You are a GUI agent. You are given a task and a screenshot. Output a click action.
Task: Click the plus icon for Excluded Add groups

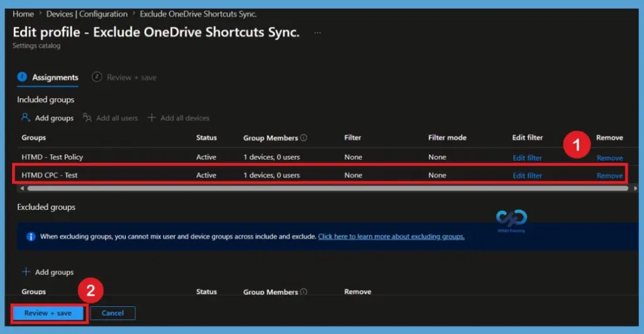click(x=26, y=272)
